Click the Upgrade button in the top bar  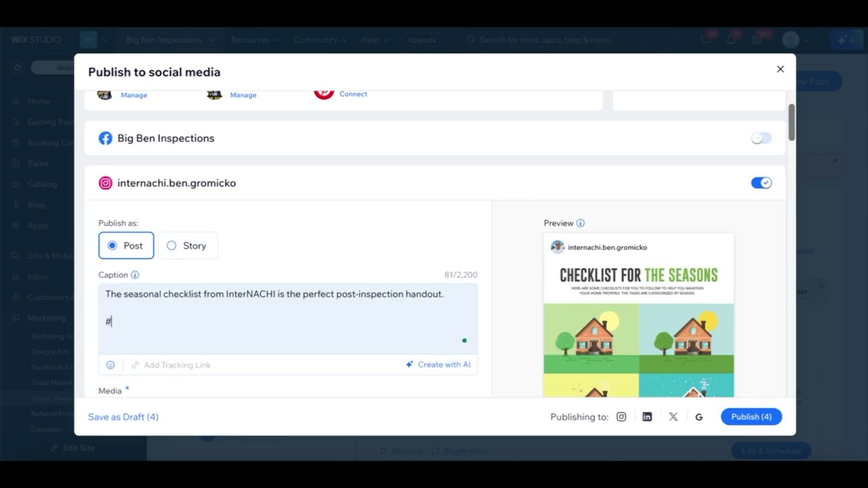[422, 40]
